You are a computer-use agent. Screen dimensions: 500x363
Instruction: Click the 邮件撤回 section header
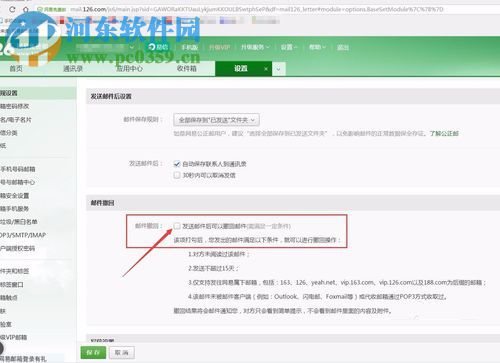[x=102, y=203]
